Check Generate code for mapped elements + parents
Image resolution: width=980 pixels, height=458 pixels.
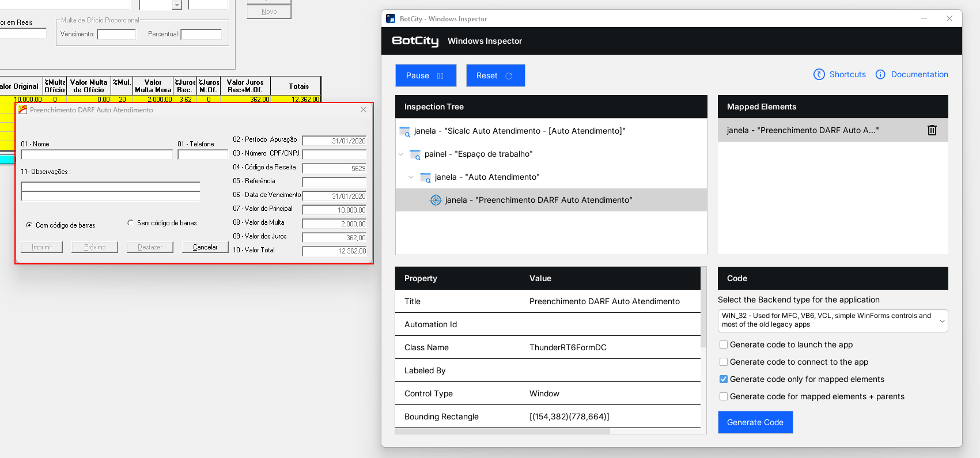pyautogui.click(x=724, y=396)
